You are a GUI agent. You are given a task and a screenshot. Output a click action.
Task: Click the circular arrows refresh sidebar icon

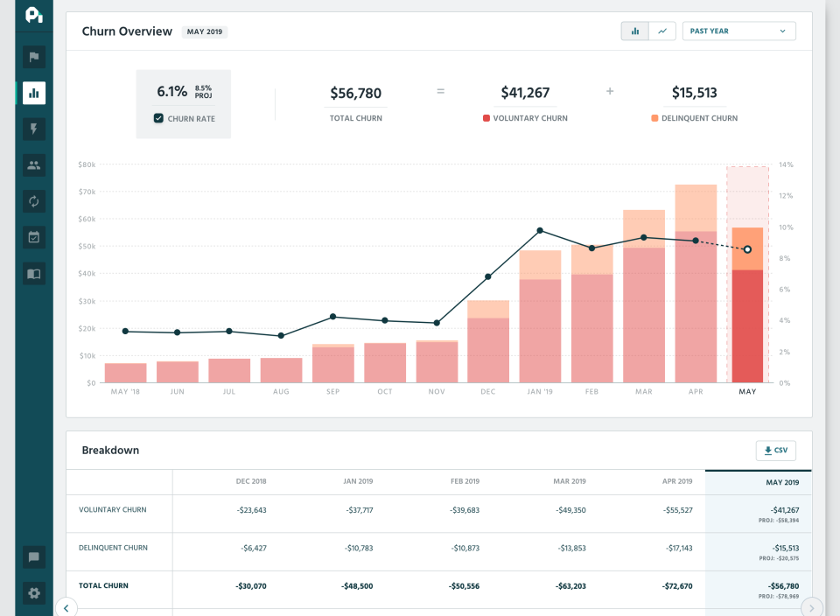point(34,201)
